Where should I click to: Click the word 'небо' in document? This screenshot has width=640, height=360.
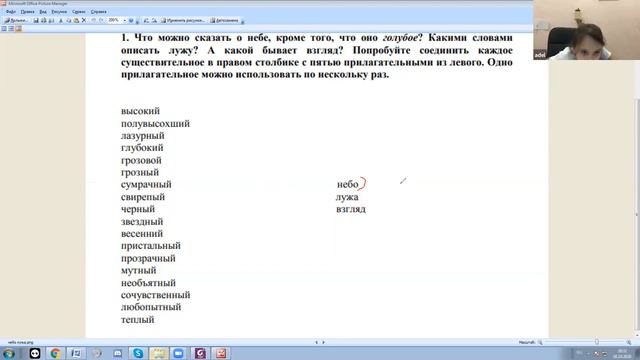pos(347,184)
